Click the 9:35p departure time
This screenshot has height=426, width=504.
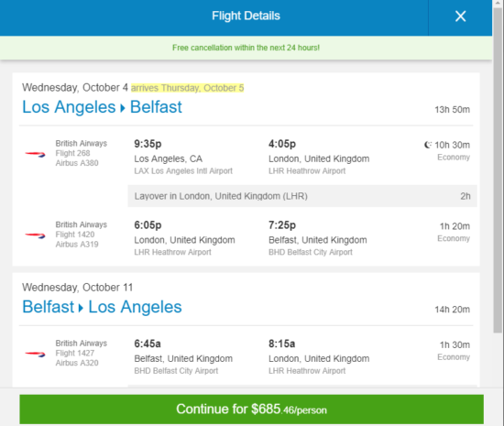[148, 144]
